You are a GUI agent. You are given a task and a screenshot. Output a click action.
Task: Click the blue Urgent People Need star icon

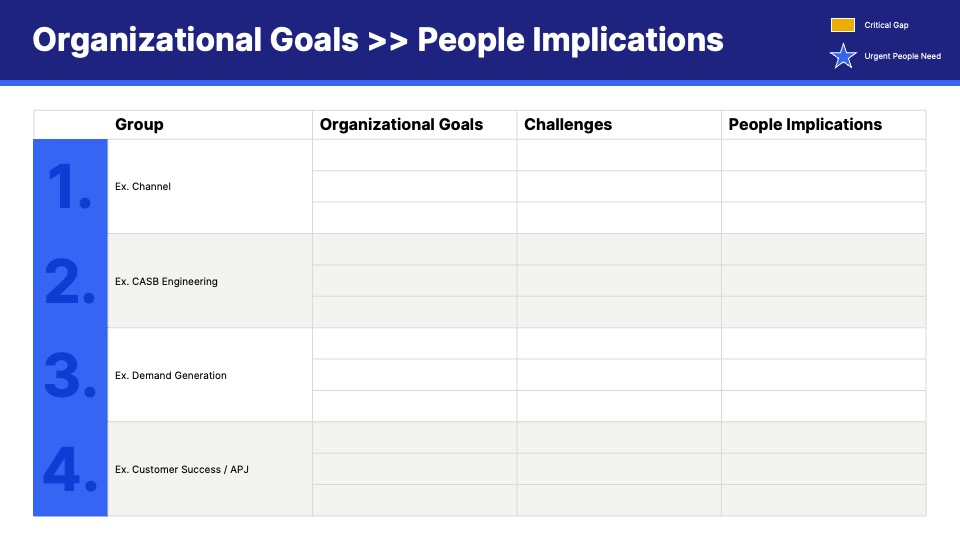pyautogui.click(x=843, y=56)
